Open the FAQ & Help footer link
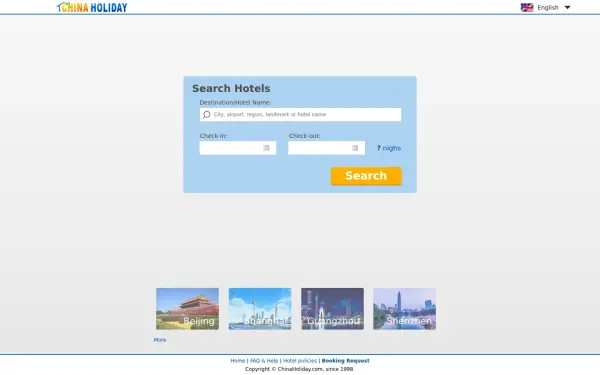This screenshot has height=375, width=600. click(264, 360)
